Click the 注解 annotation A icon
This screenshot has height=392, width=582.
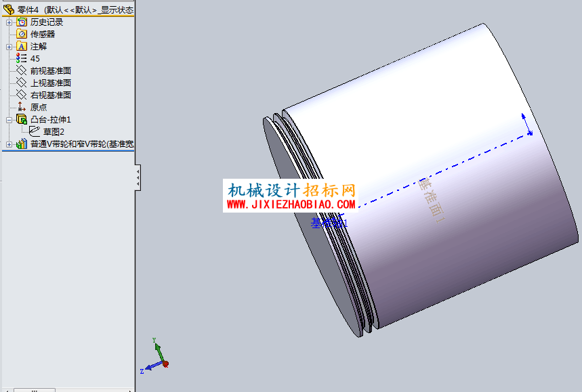click(x=22, y=46)
